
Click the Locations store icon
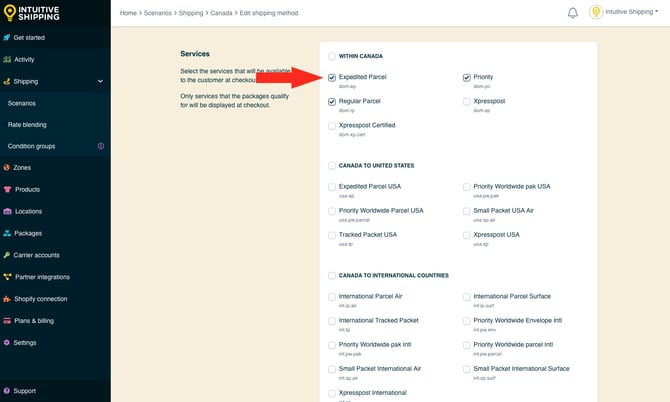[7, 211]
